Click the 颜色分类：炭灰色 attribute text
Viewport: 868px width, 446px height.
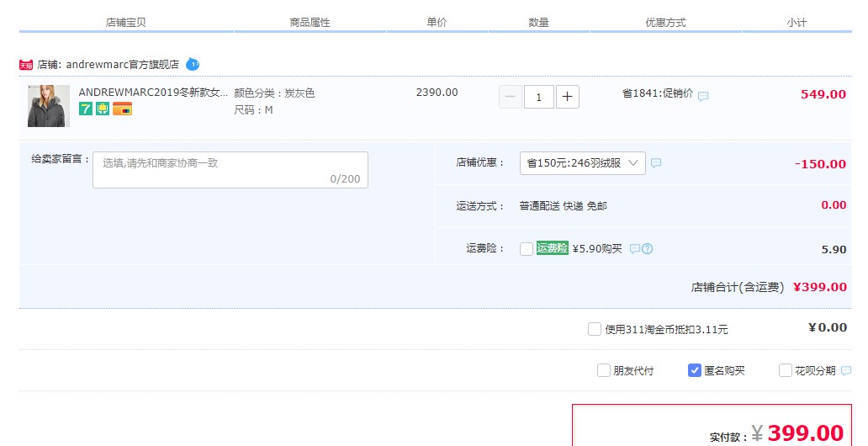[x=274, y=93]
